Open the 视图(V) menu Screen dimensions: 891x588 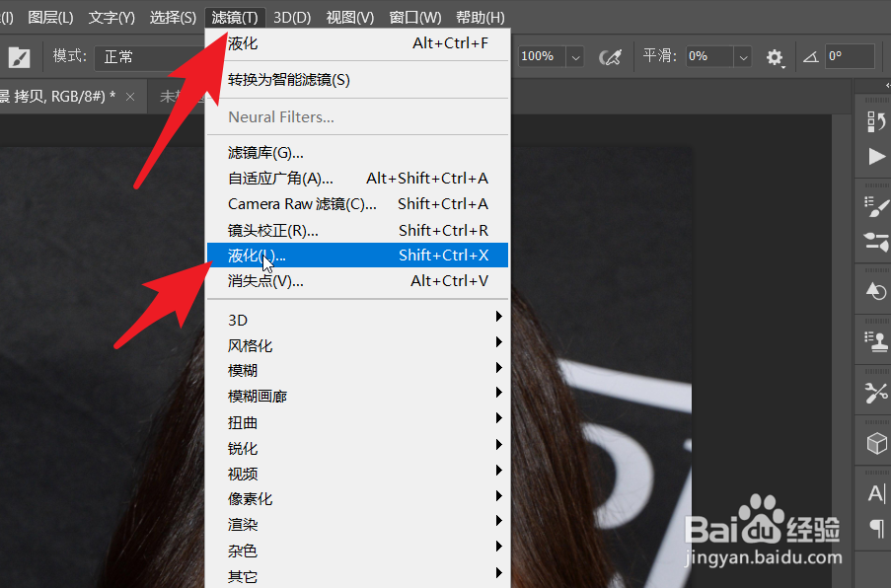click(350, 18)
